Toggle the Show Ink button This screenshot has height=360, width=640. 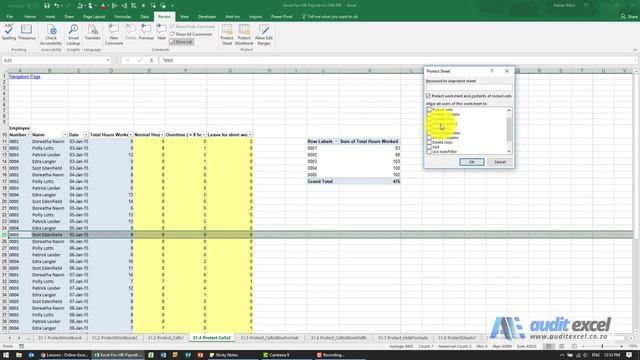(182, 42)
